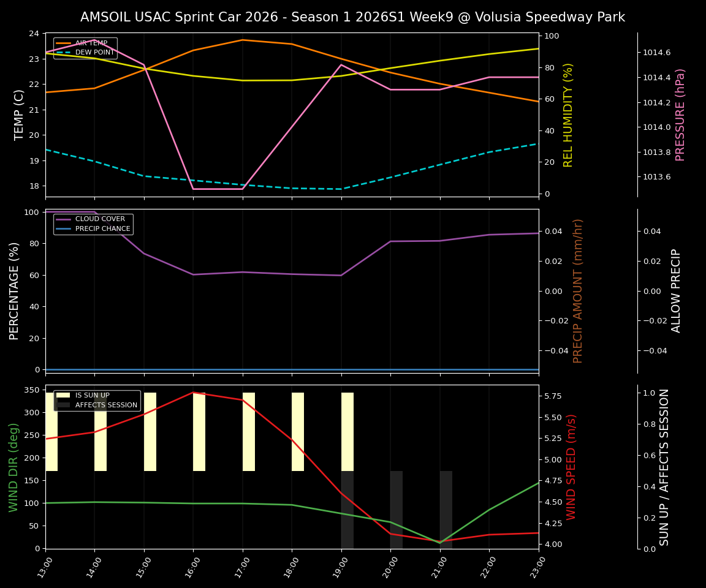The height and width of the screenshot is (588, 706).
Task: Expand the wind panel legend box
Action: [x=96, y=400]
